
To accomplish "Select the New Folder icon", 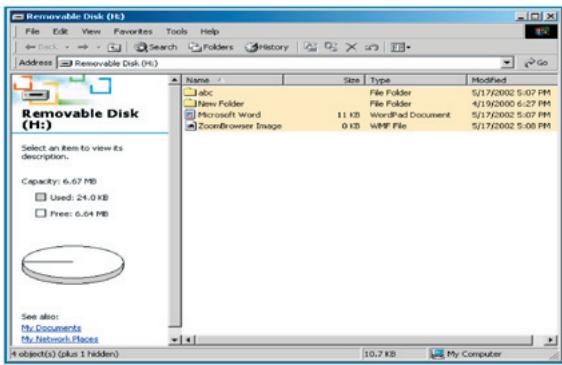I will point(190,103).
